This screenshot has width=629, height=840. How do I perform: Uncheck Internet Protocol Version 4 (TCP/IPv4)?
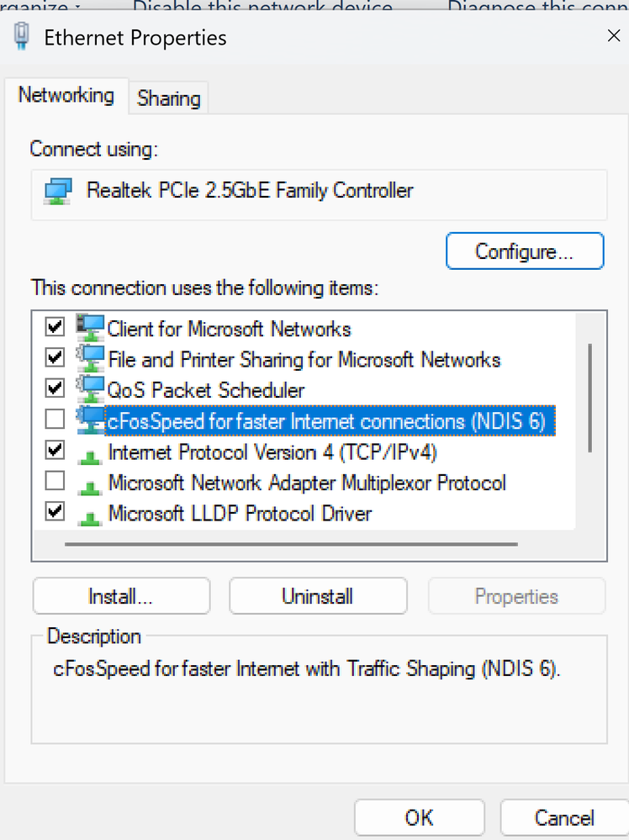point(55,451)
